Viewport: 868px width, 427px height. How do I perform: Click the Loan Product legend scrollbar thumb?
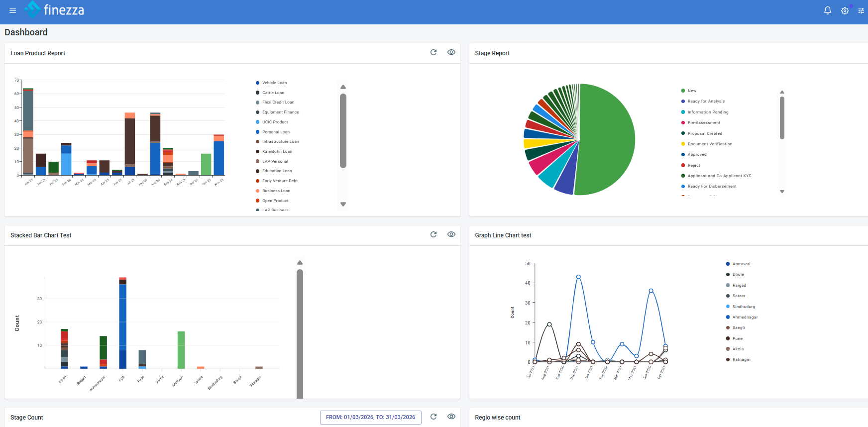[343, 131]
